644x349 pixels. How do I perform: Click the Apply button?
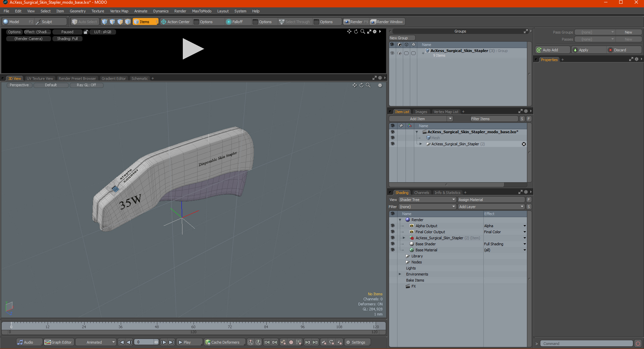click(x=589, y=50)
